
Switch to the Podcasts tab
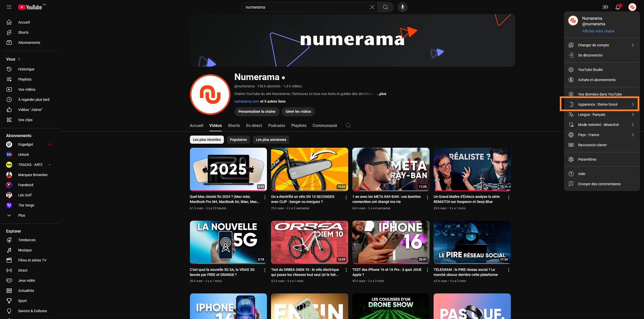tap(276, 126)
